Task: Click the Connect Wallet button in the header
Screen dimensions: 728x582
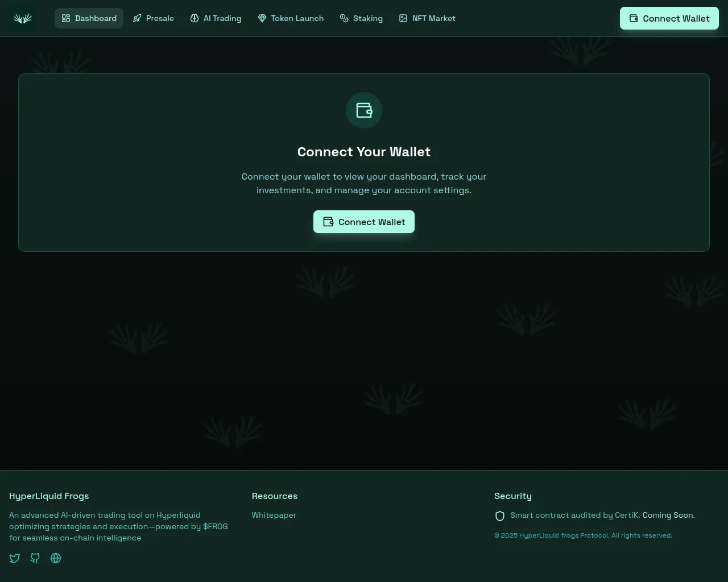Action: point(669,18)
